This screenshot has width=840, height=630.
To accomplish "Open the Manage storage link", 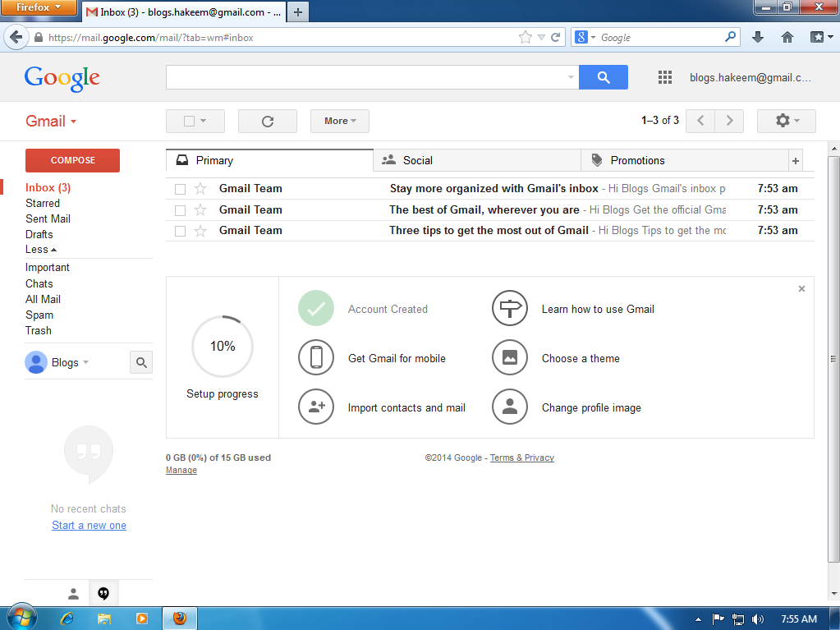I will (181, 470).
